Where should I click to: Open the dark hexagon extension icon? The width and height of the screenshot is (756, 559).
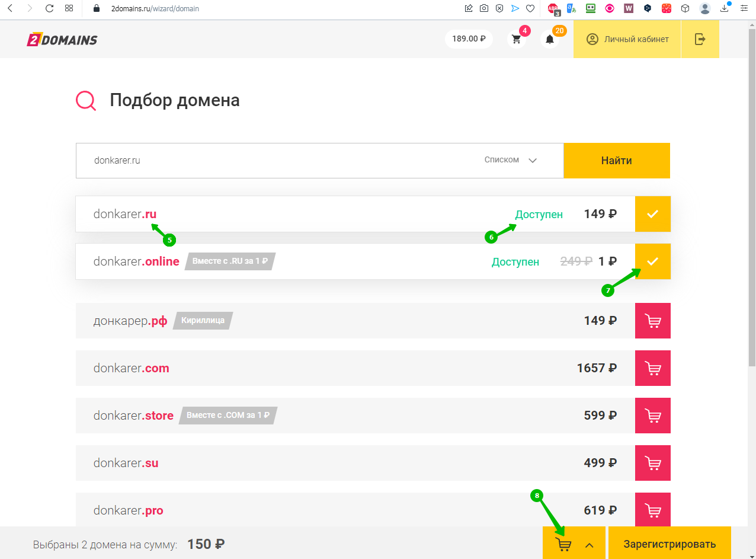click(x=648, y=8)
